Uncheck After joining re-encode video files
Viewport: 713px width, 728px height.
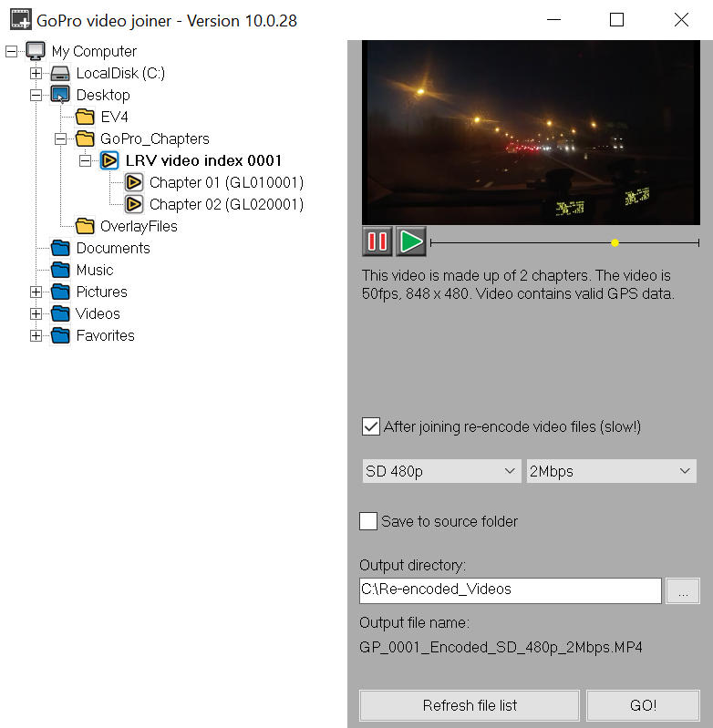coord(371,426)
